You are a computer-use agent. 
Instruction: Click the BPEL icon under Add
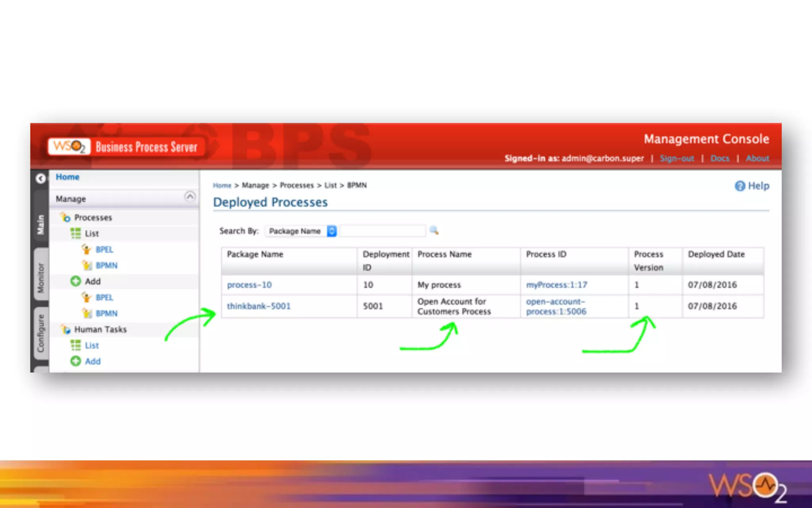click(86, 297)
